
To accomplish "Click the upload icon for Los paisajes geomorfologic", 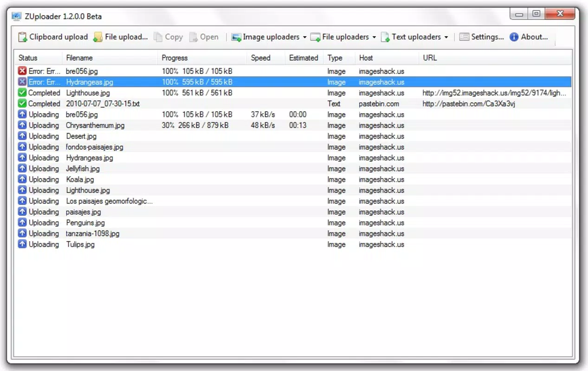I will [x=22, y=201].
